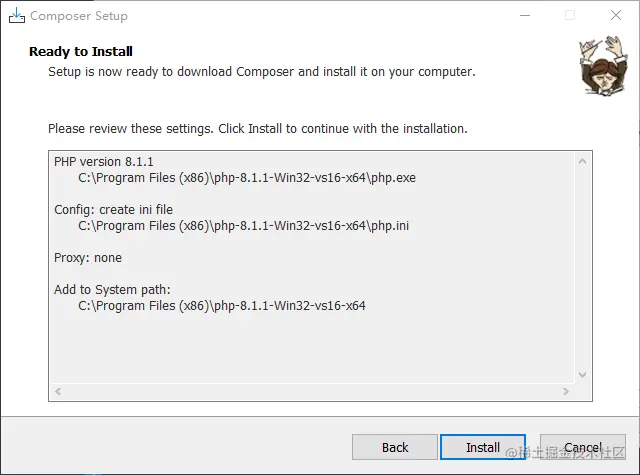Click the php.exe path line in settings
Screen dimensions: 640x475
tap(247, 178)
